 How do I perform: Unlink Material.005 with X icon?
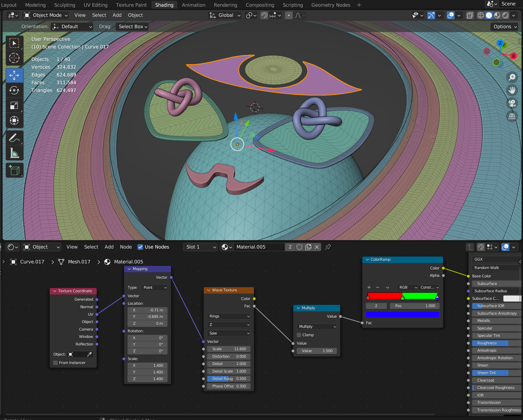[317, 247]
